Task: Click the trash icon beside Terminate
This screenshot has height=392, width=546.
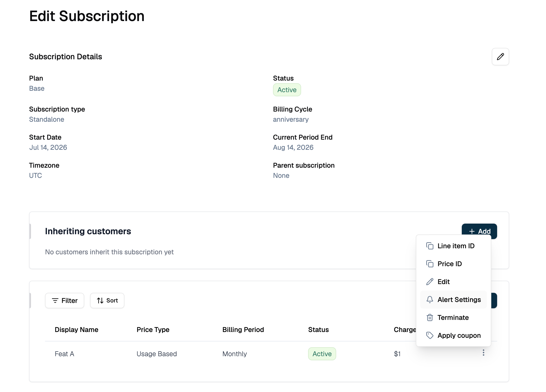Action: pos(430,317)
